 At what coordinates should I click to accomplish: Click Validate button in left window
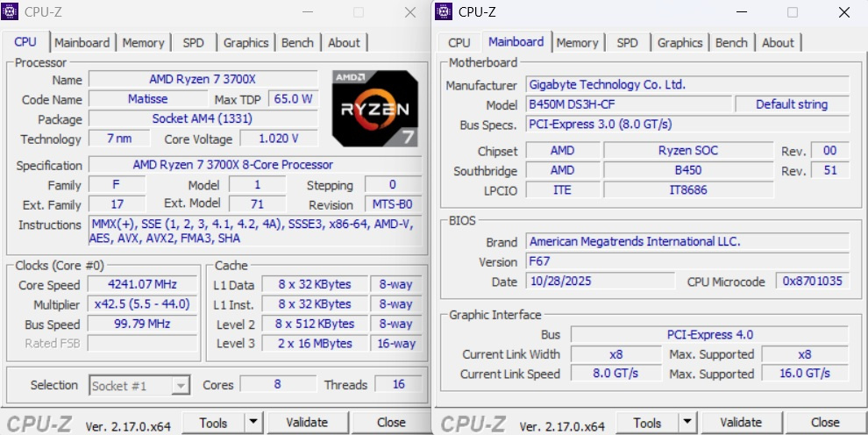pos(307,423)
